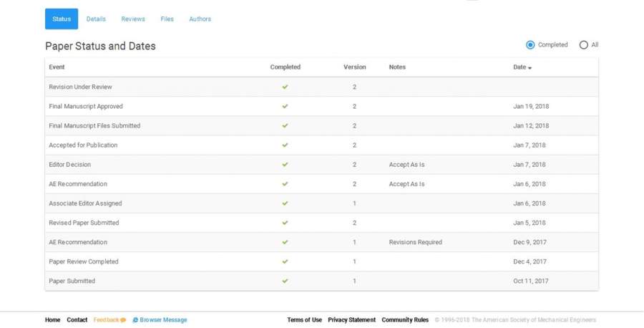Screen dimensions: 644x328
Task: Open the Files tab
Action: pyautogui.click(x=167, y=19)
